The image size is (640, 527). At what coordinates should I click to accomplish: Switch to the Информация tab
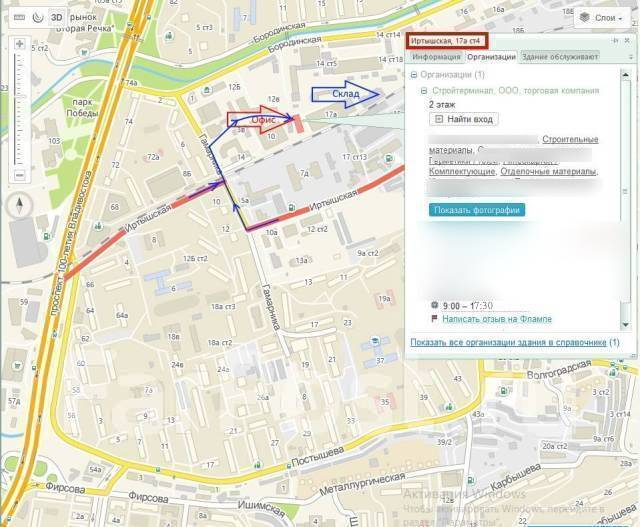pos(436,57)
